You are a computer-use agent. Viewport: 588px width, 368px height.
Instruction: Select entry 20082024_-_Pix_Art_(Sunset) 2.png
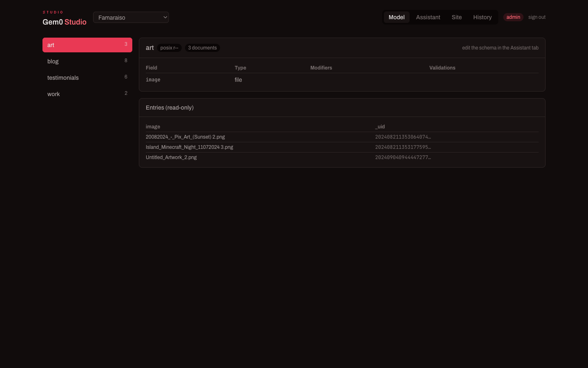point(185,137)
